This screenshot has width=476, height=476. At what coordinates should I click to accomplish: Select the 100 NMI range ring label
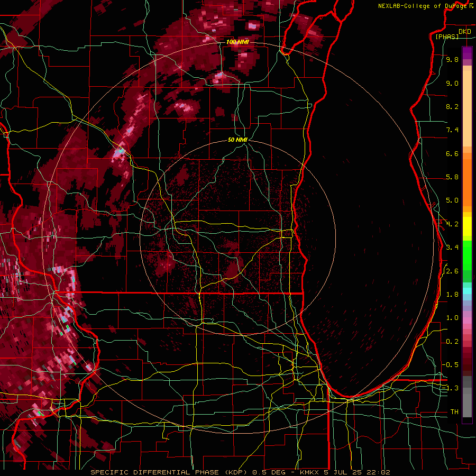pyautogui.click(x=237, y=42)
